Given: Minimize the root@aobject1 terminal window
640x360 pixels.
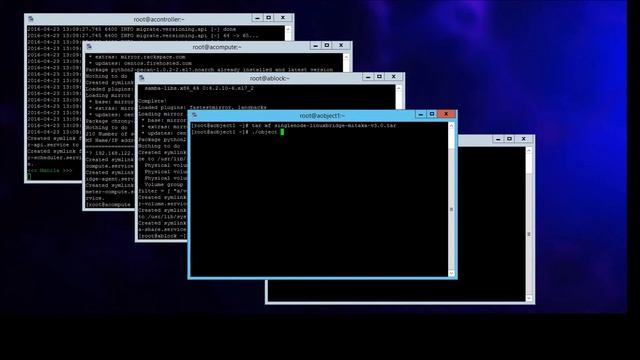Looking at the screenshot, I should tap(421, 114).
